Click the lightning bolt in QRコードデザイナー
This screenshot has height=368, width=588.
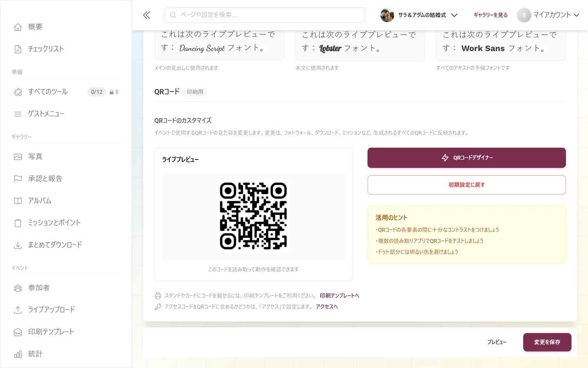coord(445,158)
